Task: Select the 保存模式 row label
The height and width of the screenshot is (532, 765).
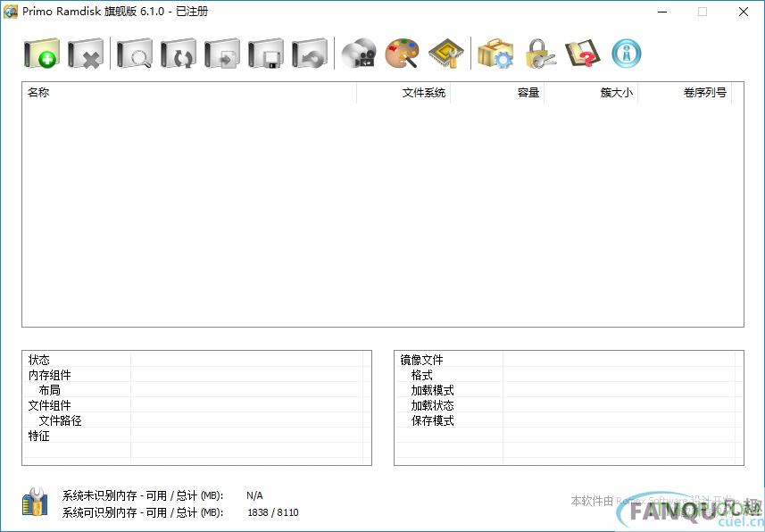Action: pyautogui.click(x=432, y=420)
